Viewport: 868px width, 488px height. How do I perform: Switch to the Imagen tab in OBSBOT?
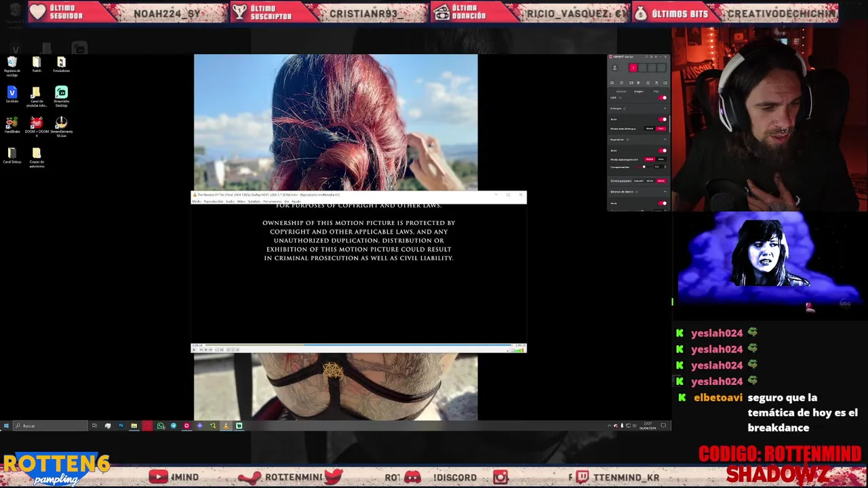tap(638, 91)
